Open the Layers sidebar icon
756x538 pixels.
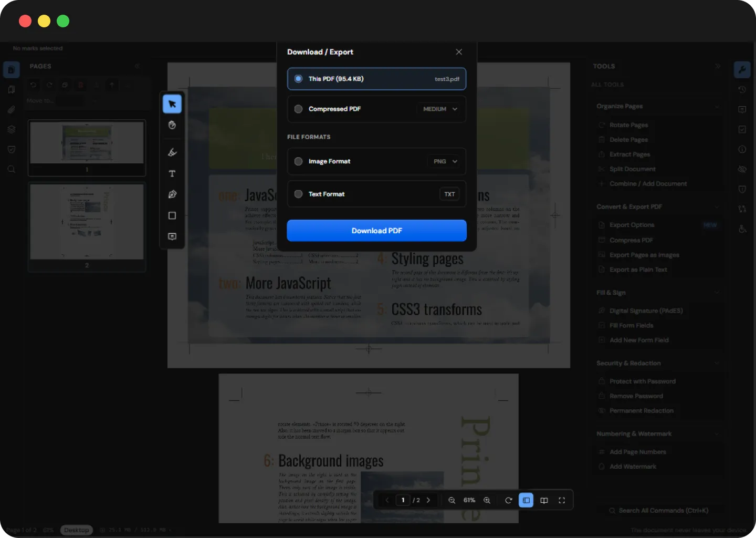pos(12,129)
